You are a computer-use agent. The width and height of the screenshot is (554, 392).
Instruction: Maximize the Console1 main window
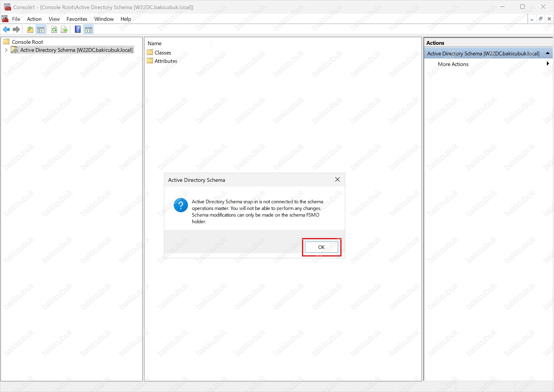click(x=522, y=7)
